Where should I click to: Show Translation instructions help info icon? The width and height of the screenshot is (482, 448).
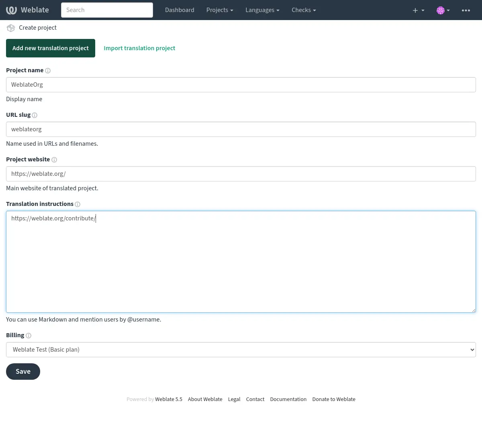click(x=78, y=204)
